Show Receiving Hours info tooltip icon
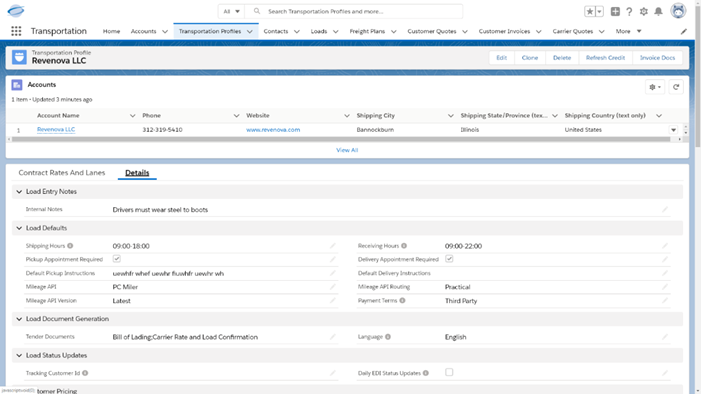This screenshot has width=701, height=394. (x=404, y=246)
